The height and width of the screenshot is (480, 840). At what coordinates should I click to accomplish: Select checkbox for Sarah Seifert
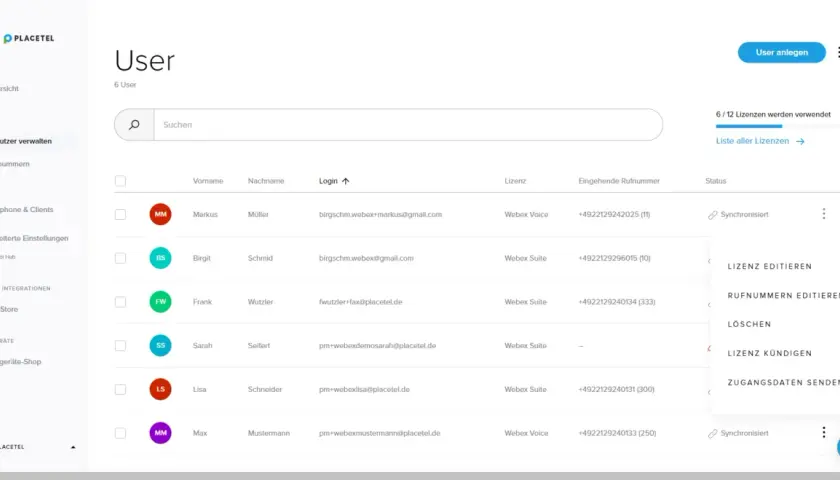tap(121, 346)
